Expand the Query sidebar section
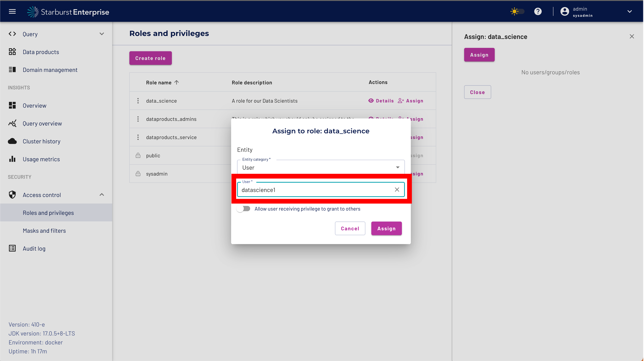Viewport: 644px width, 361px height. point(102,34)
